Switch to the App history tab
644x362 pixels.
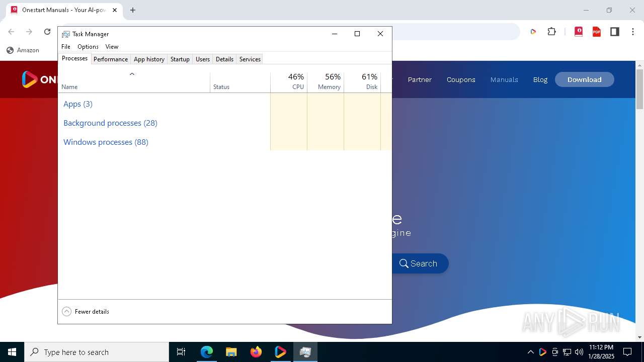point(149,59)
